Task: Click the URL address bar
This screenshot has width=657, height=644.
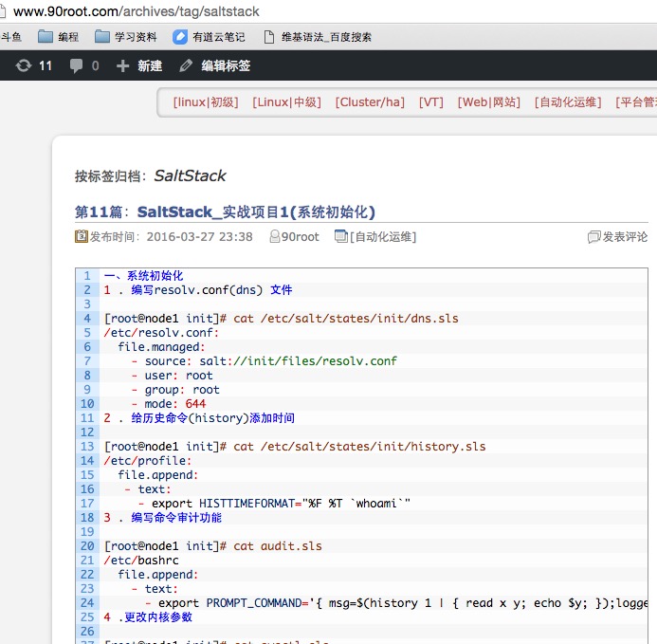Action: (x=284, y=11)
